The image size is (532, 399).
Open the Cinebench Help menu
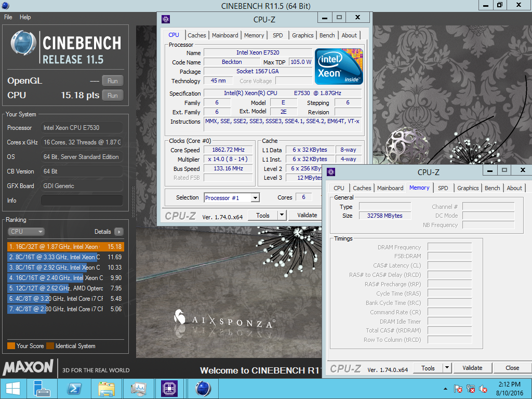coord(25,17)
